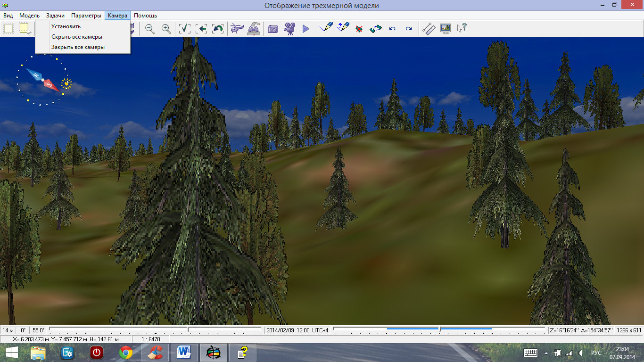
Task: Open the yellow question mark help taskbar app
Action: pos(242,353)
